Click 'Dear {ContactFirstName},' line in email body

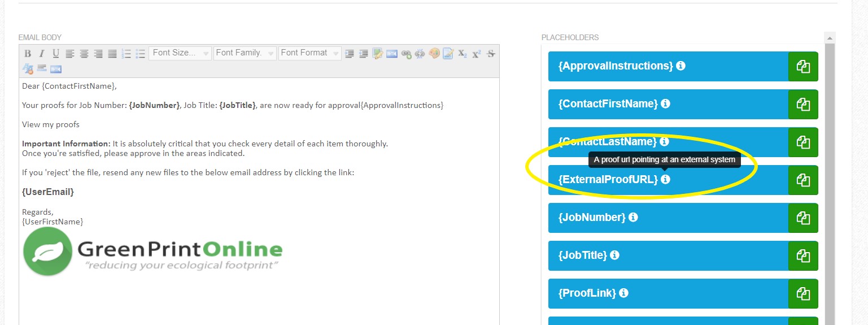69,86
